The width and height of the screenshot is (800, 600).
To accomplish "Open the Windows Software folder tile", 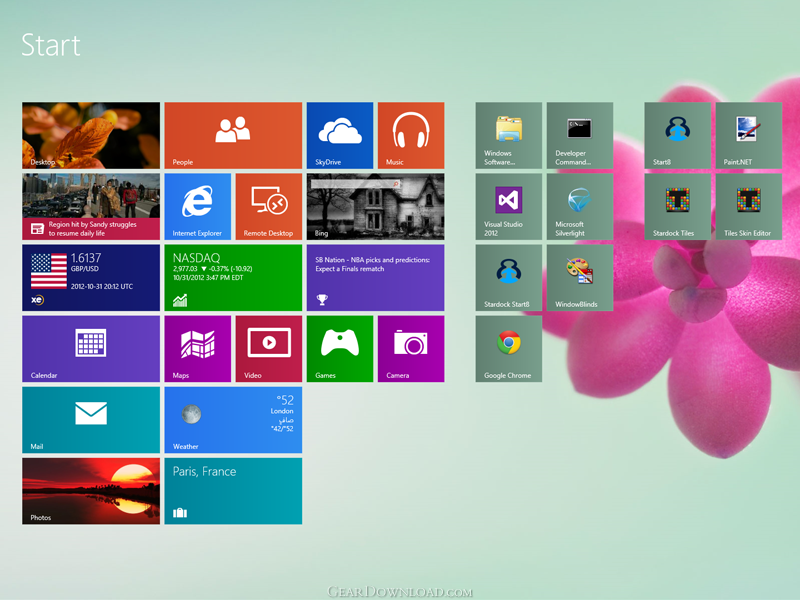I will (509, 135).
